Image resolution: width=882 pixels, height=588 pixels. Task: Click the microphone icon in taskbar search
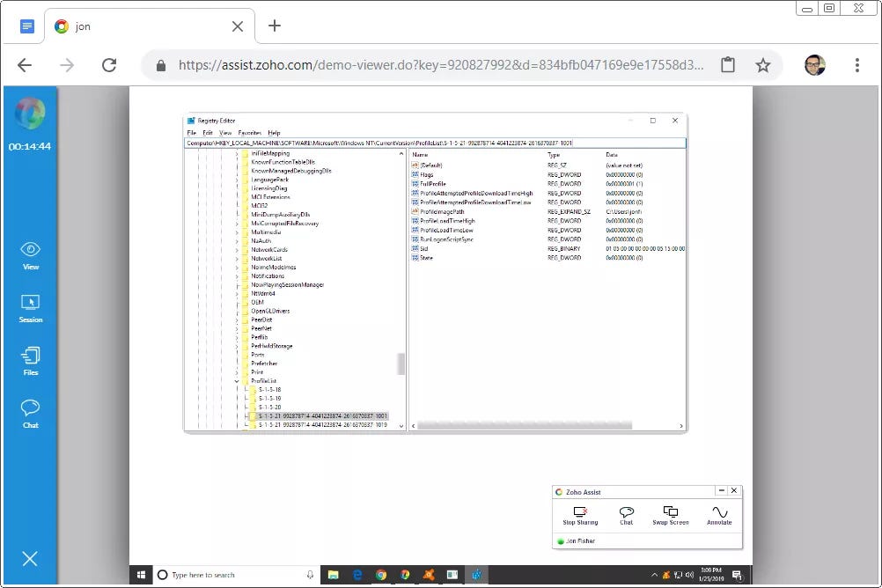point(310,575)
